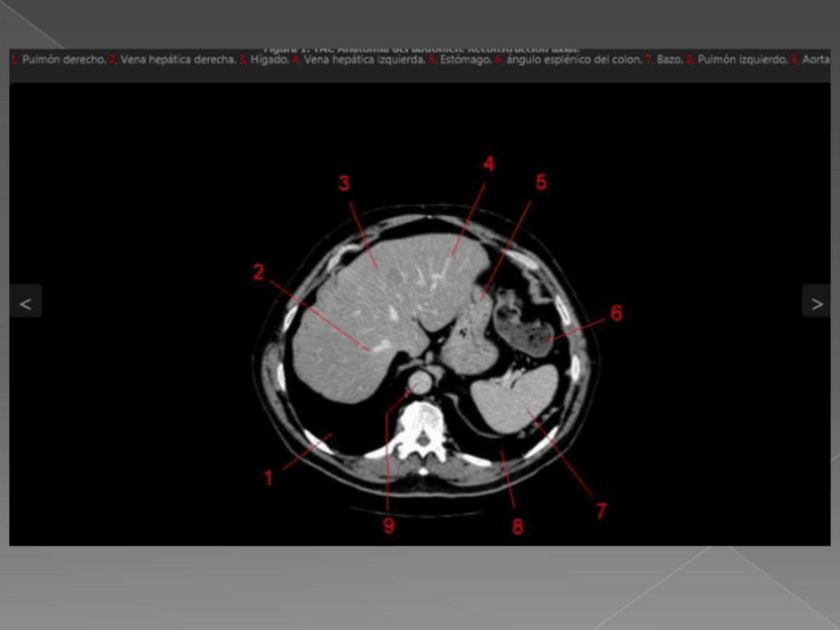
Task: Click 'Estómago' legend entry
Action: point(465,59)
